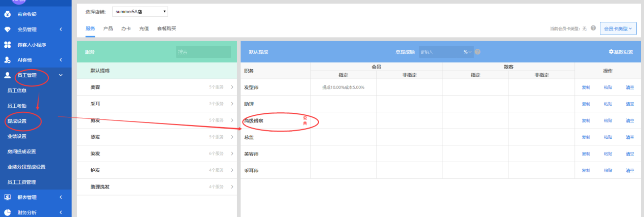Click the report icon beside 报表管理
Image resolution: width=644 pixels, height=217 pixels.
coord(8,197)
